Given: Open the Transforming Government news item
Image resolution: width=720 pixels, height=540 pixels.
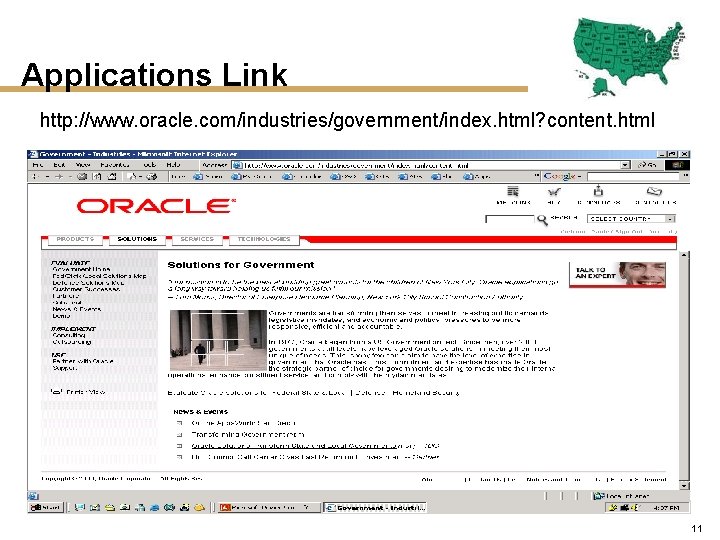Looking at the screenshot, I should 248,434.
